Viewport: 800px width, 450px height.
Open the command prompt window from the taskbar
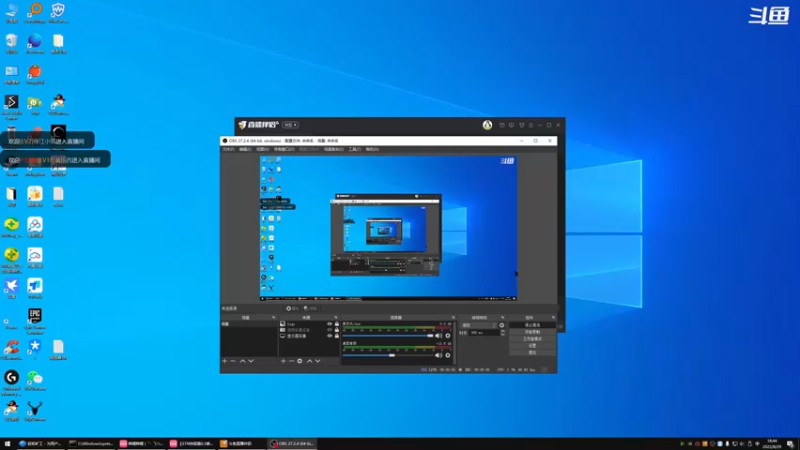click(x=92, y=443)
